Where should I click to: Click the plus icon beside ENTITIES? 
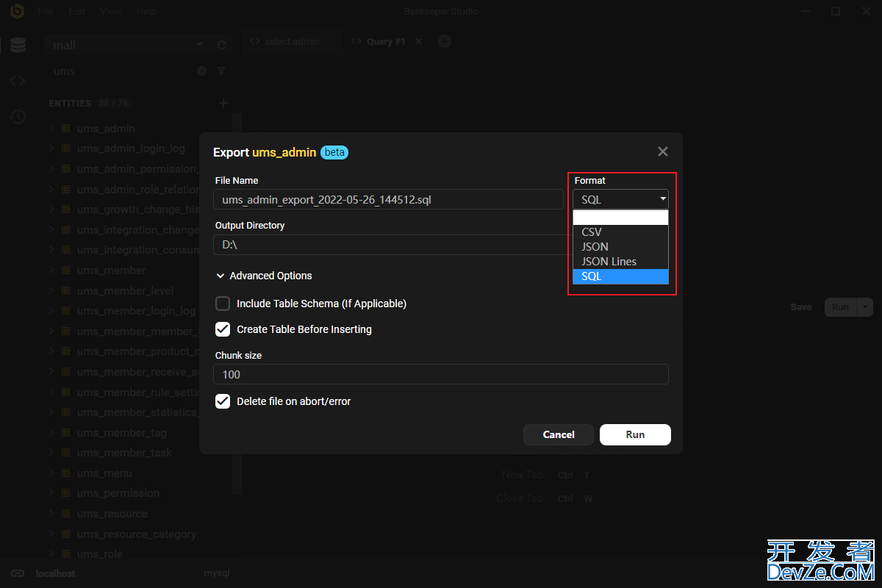[223, 103]
